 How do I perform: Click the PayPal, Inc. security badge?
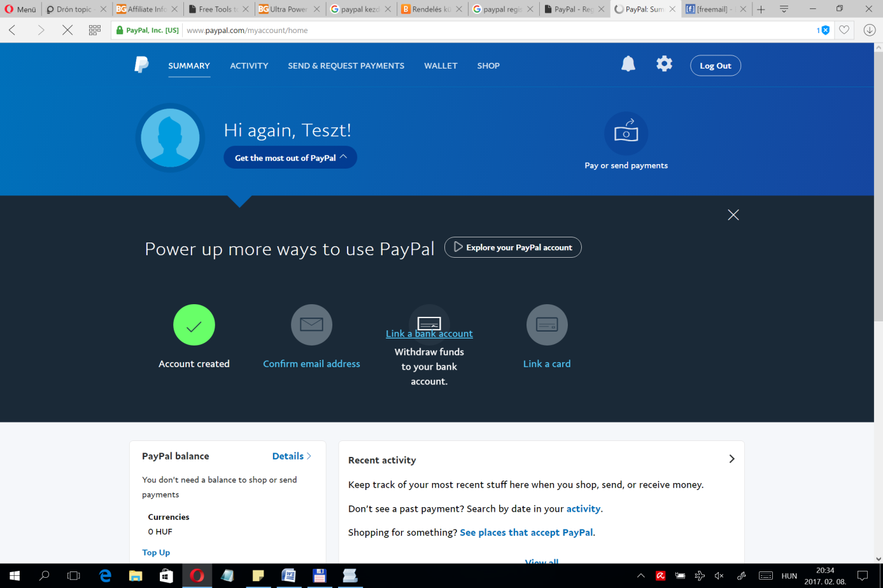[x=148, y=30]
